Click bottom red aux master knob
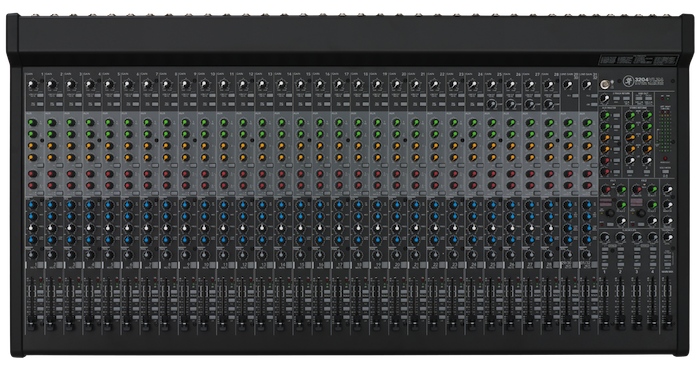The image size is (700, 368). [605, 171]
